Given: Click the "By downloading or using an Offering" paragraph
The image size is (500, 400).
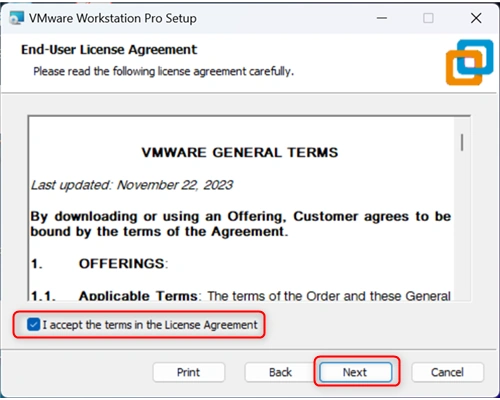Looking at the screenshot, I should pyautogui.click(x=241, y=224).
